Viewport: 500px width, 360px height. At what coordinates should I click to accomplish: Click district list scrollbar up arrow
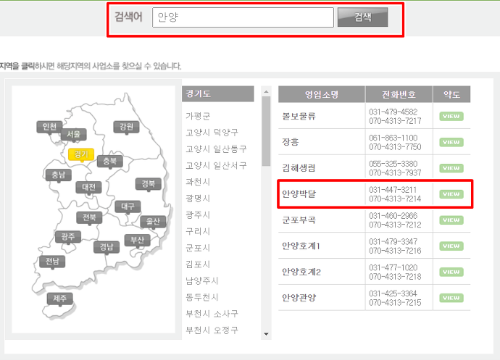tap(266, 91)
